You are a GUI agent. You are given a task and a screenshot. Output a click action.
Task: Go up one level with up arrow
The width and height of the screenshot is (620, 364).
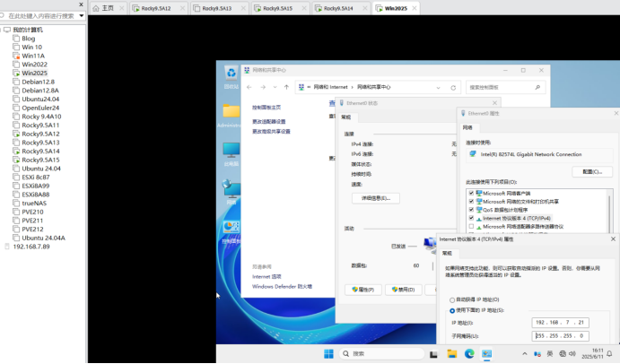pyautogui.click(x=285, y=87)
